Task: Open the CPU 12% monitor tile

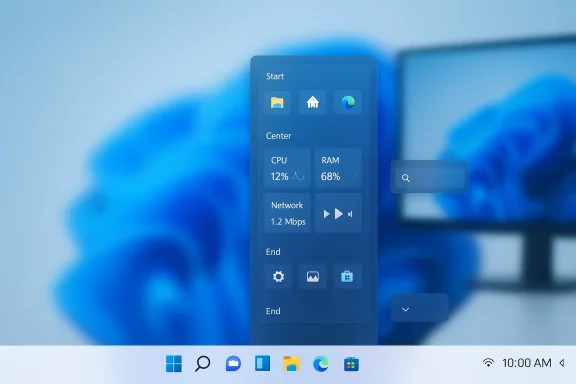Action: point(287,169)
